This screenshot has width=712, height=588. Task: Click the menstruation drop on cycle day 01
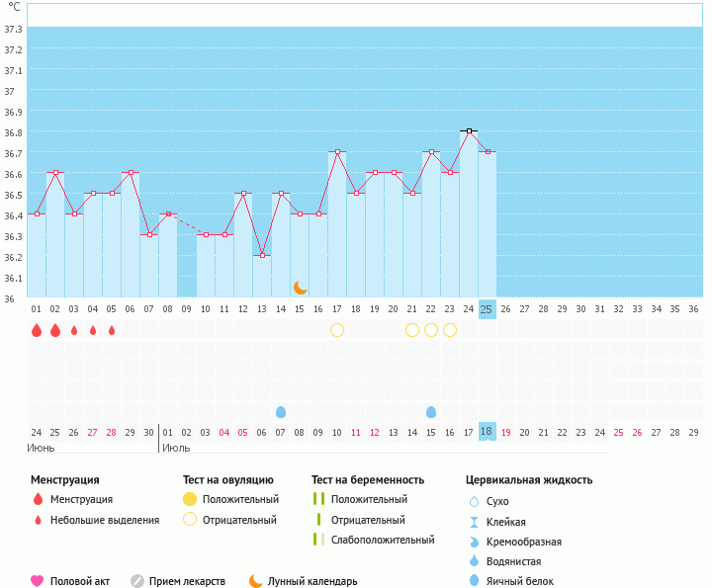pos(37,330)
